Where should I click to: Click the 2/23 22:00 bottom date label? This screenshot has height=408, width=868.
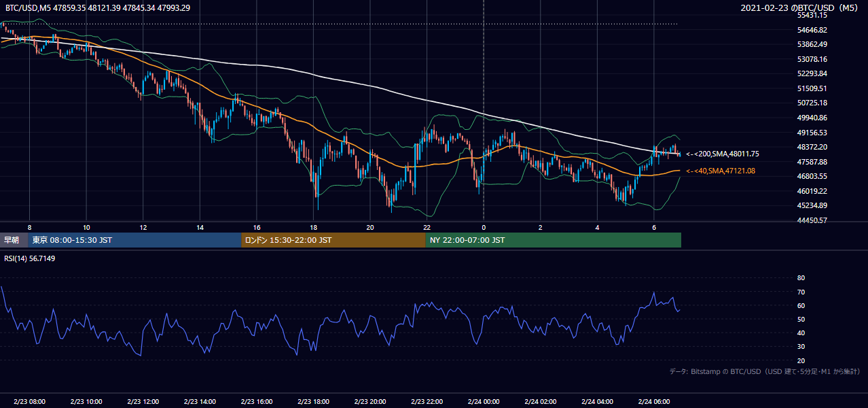coord(427,401)
